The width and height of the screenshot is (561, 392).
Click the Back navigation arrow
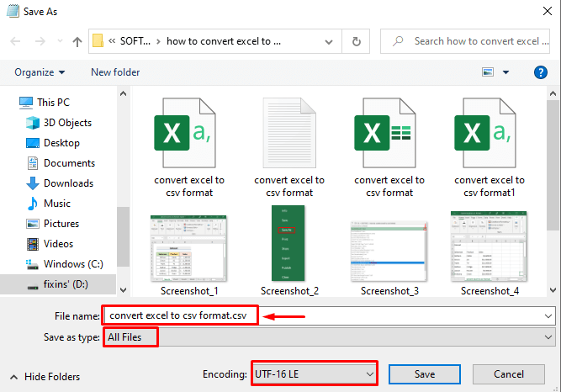point(15,41)
